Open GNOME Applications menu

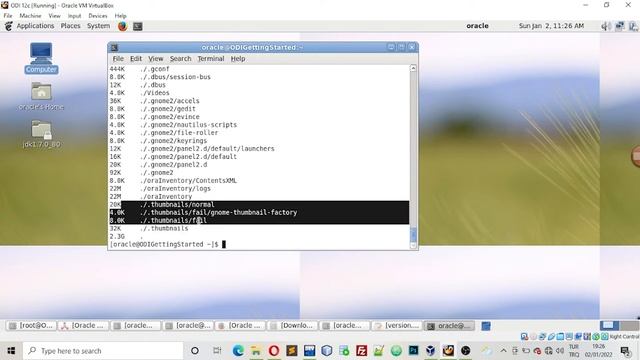[x=35, y=26]
